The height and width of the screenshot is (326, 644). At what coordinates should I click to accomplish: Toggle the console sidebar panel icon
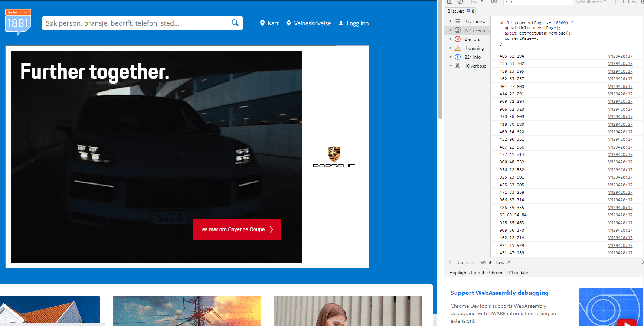pos(450,2)
